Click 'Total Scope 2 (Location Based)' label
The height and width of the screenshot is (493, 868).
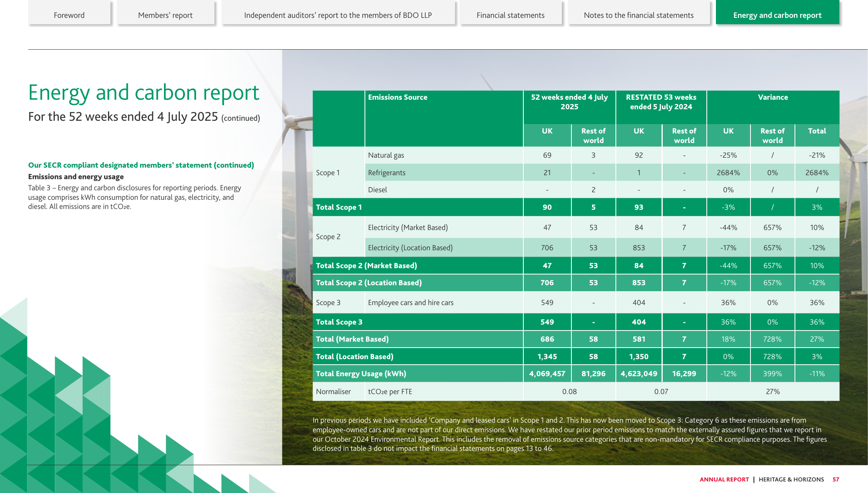[368, 282]
